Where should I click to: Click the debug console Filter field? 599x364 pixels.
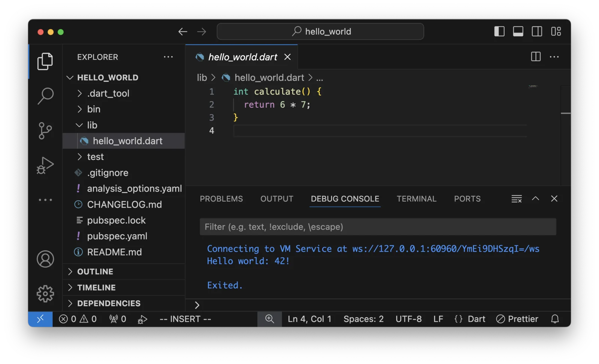378,227
